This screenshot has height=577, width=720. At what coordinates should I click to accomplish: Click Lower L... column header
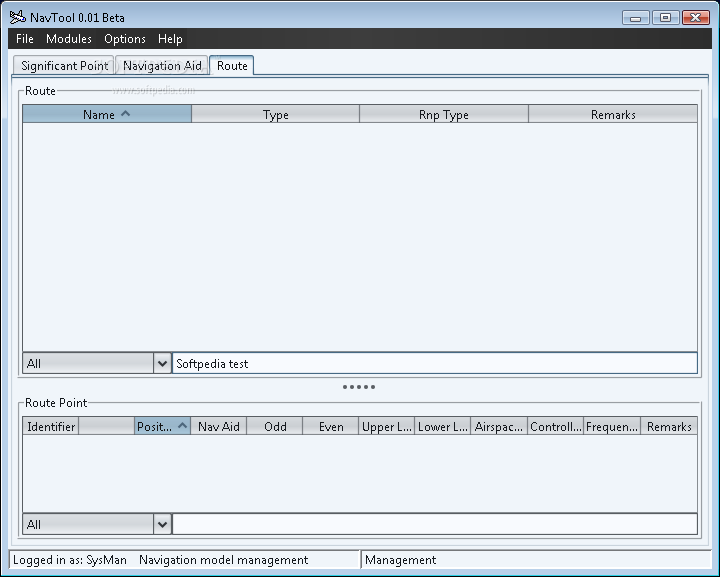tap(443, 426)
